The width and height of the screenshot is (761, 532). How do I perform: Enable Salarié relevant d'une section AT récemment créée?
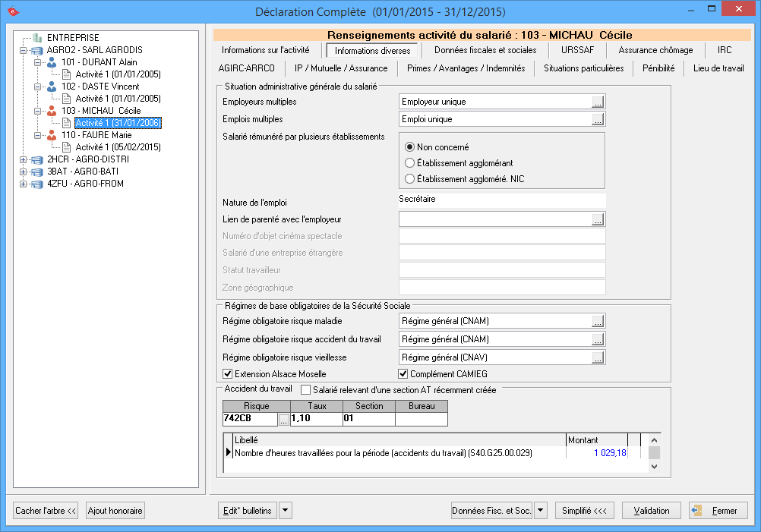[306, 390]
